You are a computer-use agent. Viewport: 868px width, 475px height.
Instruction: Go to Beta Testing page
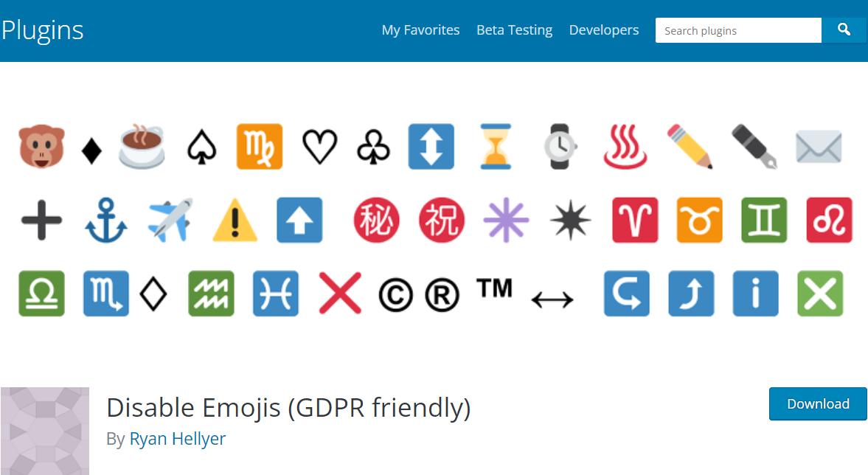(514, 30)
